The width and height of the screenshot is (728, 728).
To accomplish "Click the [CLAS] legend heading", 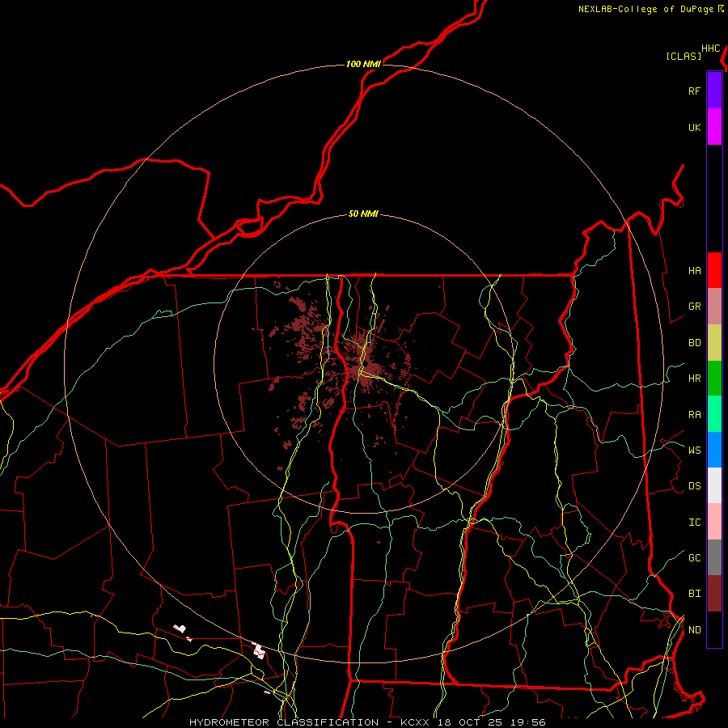I will coord(684,56).
